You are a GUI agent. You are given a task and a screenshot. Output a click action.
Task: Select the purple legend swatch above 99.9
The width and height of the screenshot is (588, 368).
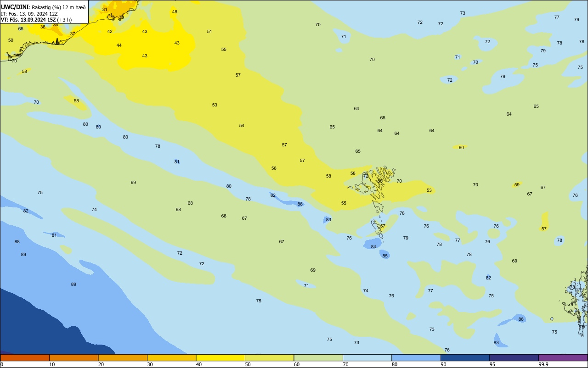click(563, 357)
